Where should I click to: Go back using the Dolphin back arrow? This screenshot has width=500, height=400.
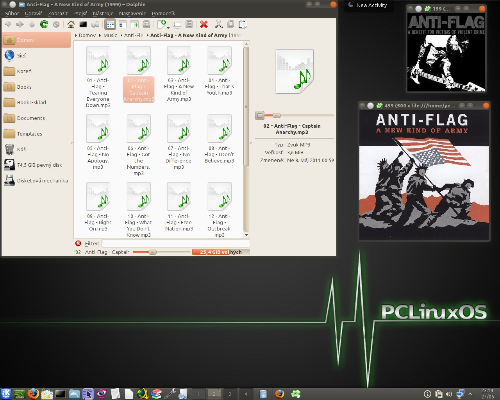point(8,24)
